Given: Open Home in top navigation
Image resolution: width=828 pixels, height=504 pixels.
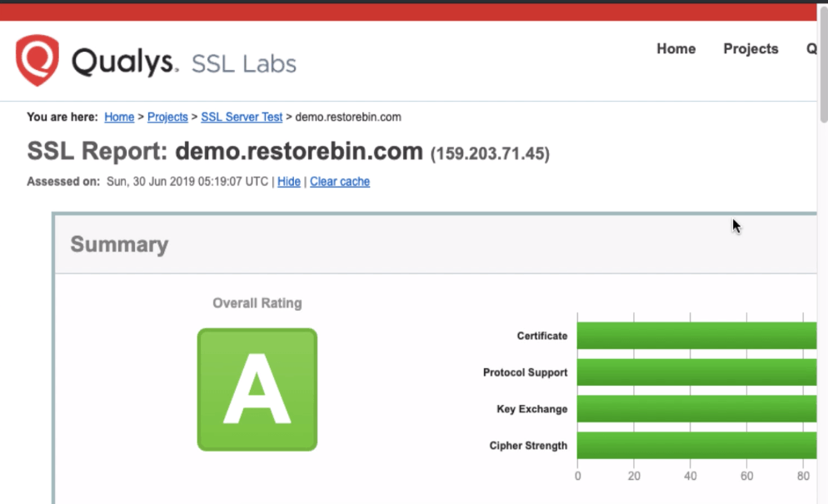Looking at the screenshot, I should (676, 49).
